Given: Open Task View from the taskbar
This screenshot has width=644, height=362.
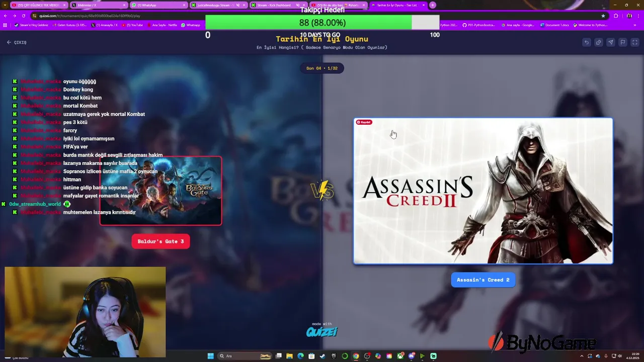Looking at the screenshot, I should coord(278,356).
